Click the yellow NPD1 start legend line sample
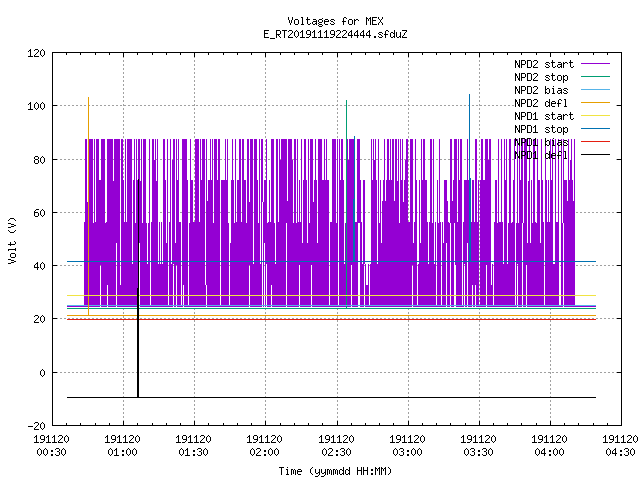The width and height of the screenshot is (640, 480). click(x=595, y=116)
